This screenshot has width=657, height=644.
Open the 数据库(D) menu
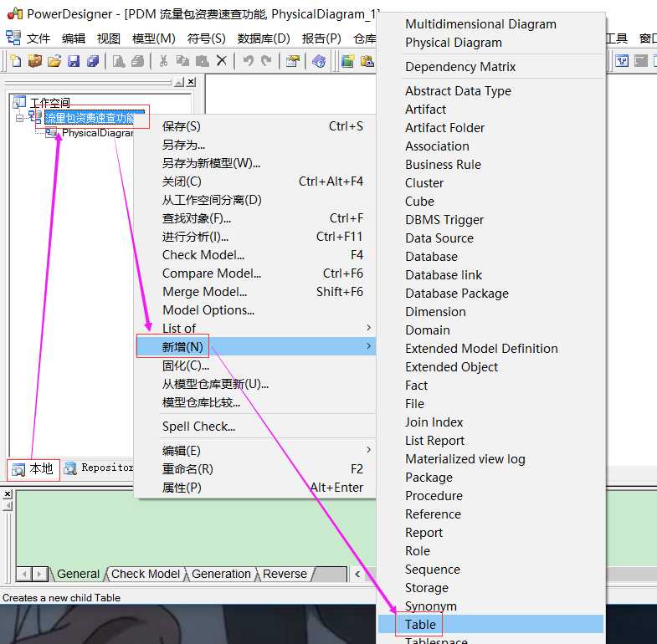point(264,38)
